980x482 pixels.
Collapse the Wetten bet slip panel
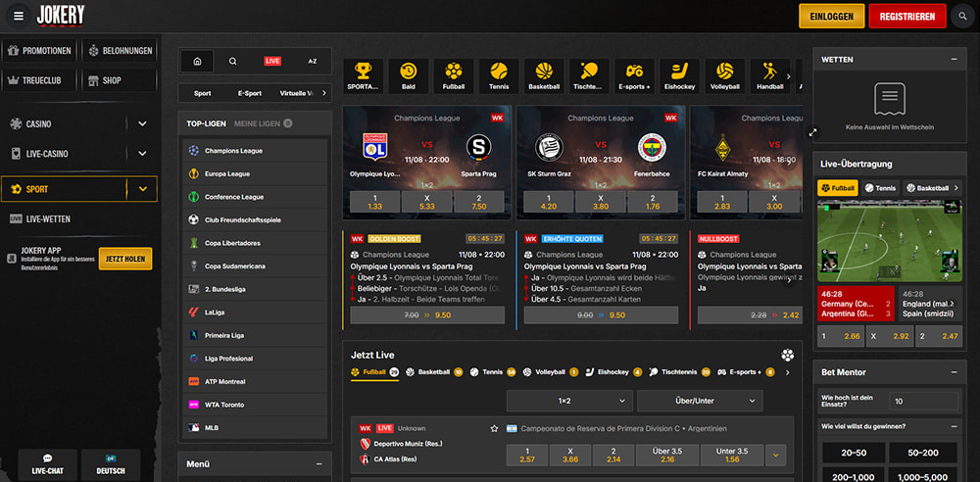(954, 60)
